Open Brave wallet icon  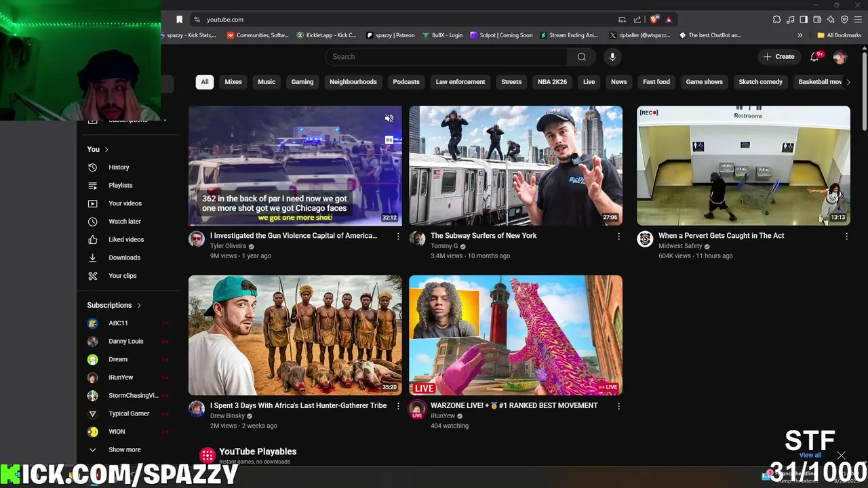(x=817, y=20)
